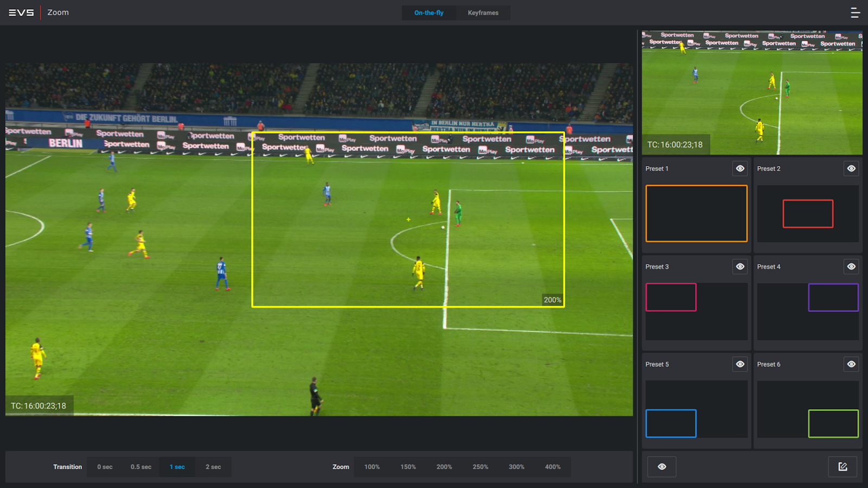Set transition to 0 sec

[x=105, y=467]
